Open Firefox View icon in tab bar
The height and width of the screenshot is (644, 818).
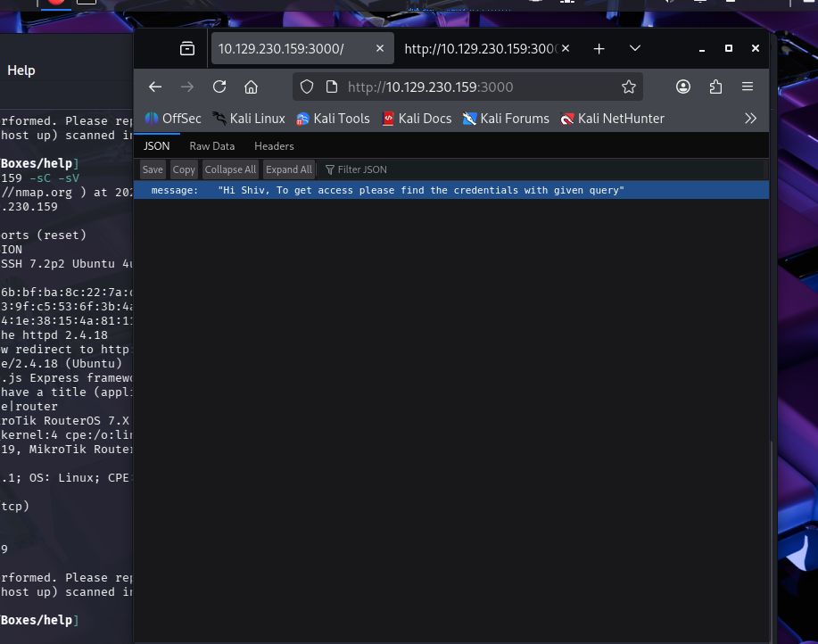(187, 49)
